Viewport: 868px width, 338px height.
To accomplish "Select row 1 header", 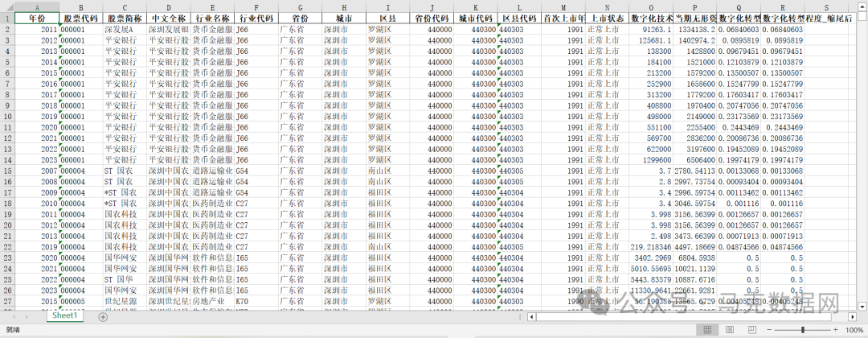I will click(x=7, y=19).
